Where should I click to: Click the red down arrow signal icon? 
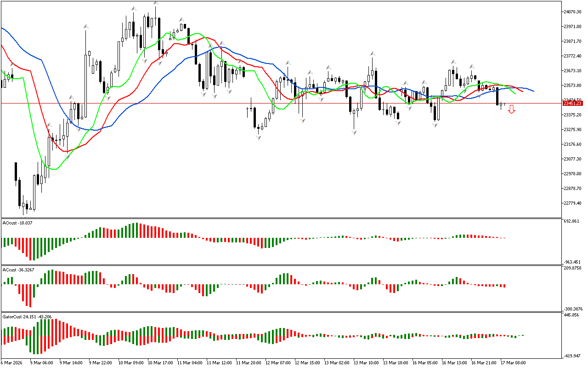click(511, 109)
